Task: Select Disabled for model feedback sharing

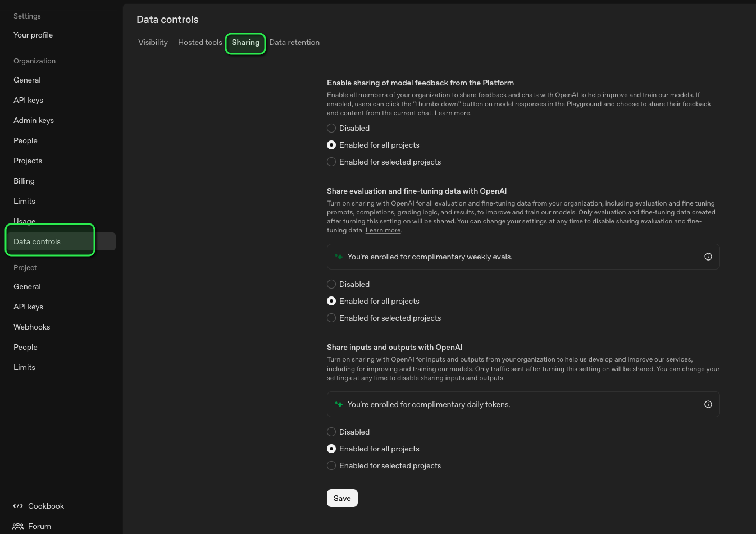Action: click(x=331, y=128)
